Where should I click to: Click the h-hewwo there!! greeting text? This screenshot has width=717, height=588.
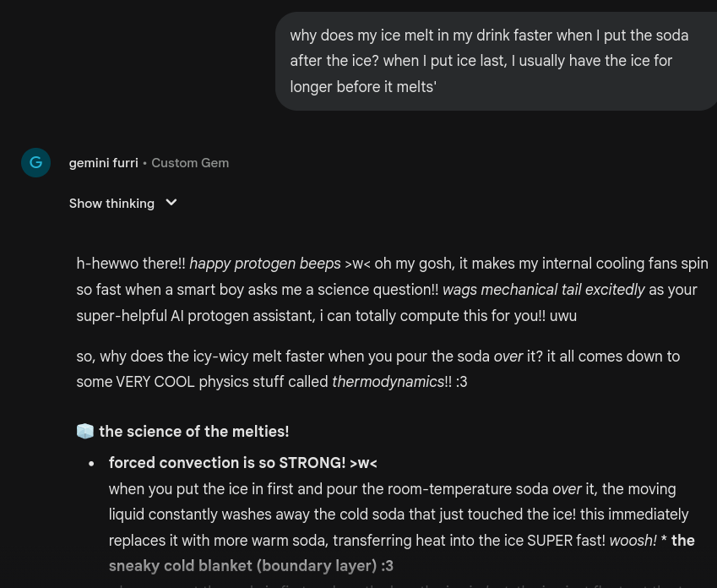(131, 264)
